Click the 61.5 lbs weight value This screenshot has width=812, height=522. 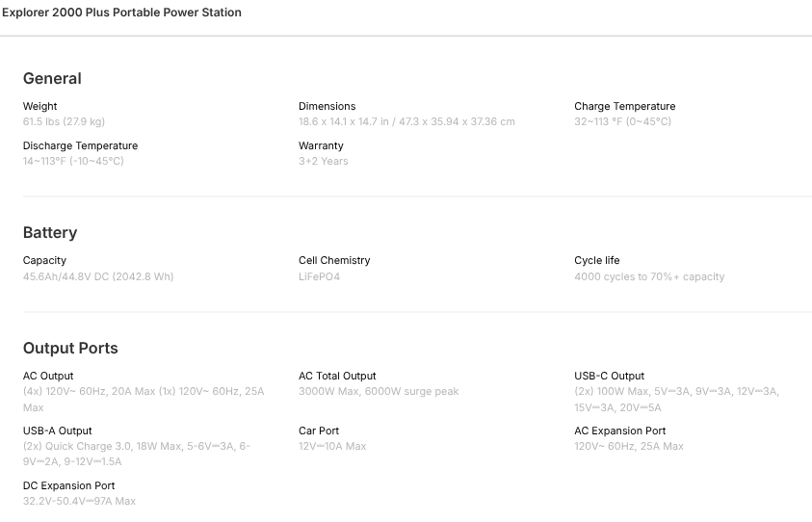pos(64,121)
